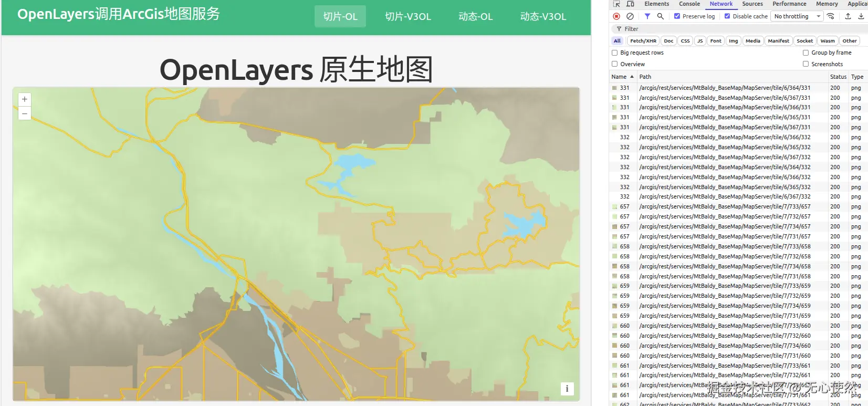Filter requests by Doc
868x406 pixels.
click(x=668, y=41)
